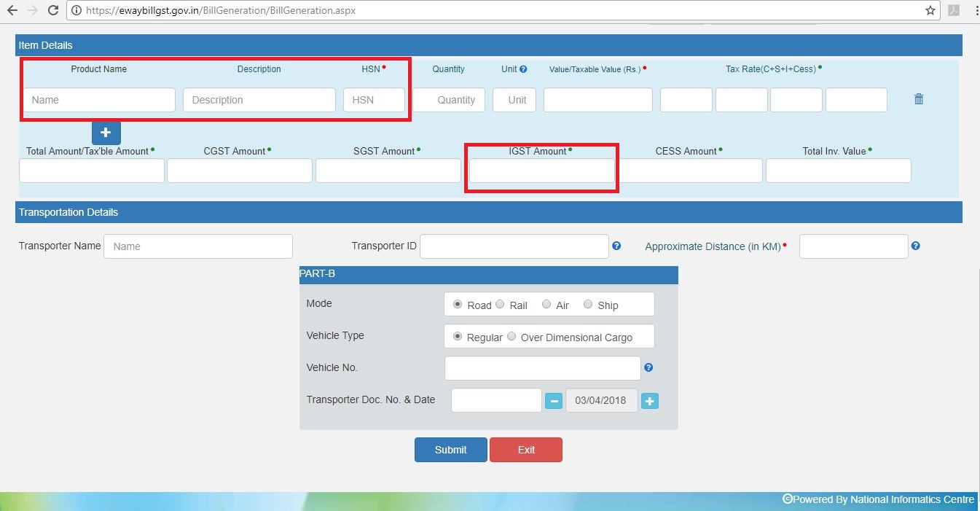Delete the item row using the trash icon
980x511 pixels.
[x=918, y=98]
